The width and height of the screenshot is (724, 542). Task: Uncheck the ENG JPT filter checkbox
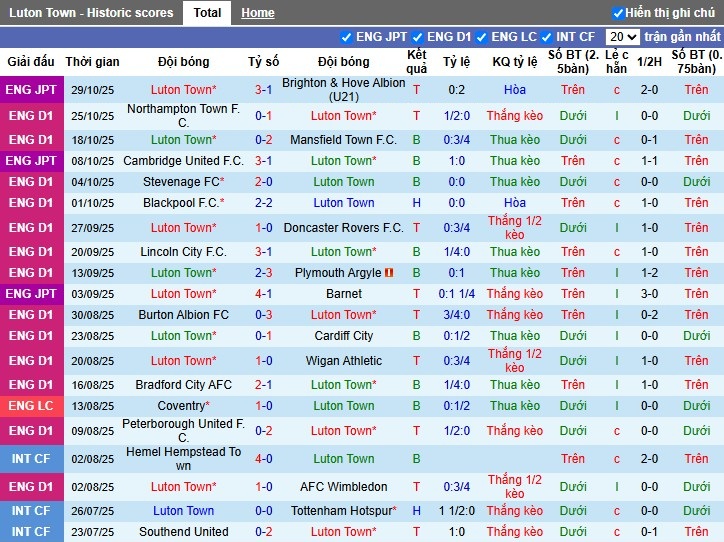coord(346,37)
